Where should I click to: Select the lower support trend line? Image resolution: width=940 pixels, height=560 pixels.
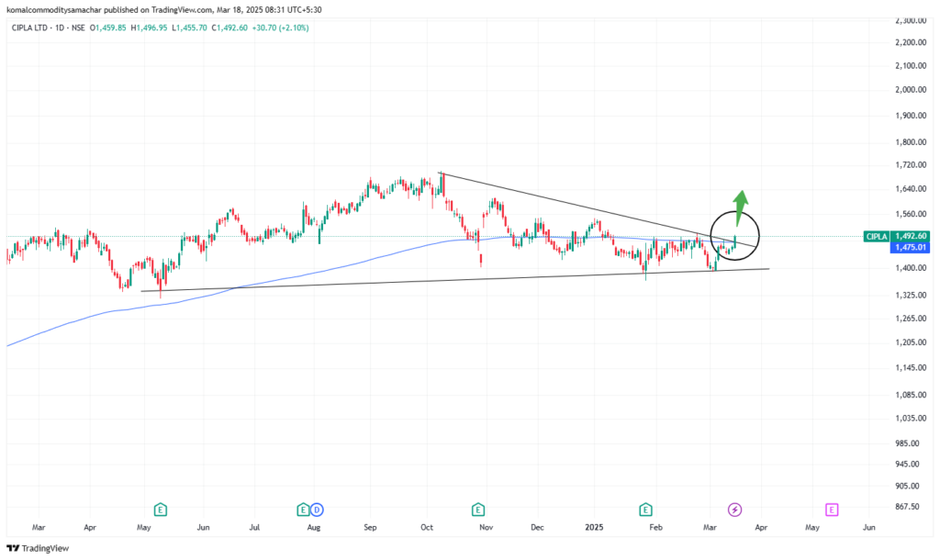[x=455, y=280]
